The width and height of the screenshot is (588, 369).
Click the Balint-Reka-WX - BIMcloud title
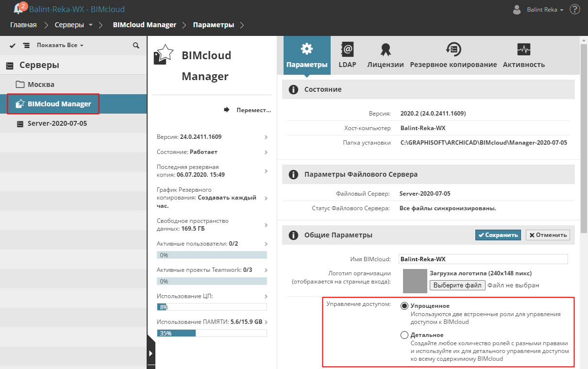coord(77,9)
